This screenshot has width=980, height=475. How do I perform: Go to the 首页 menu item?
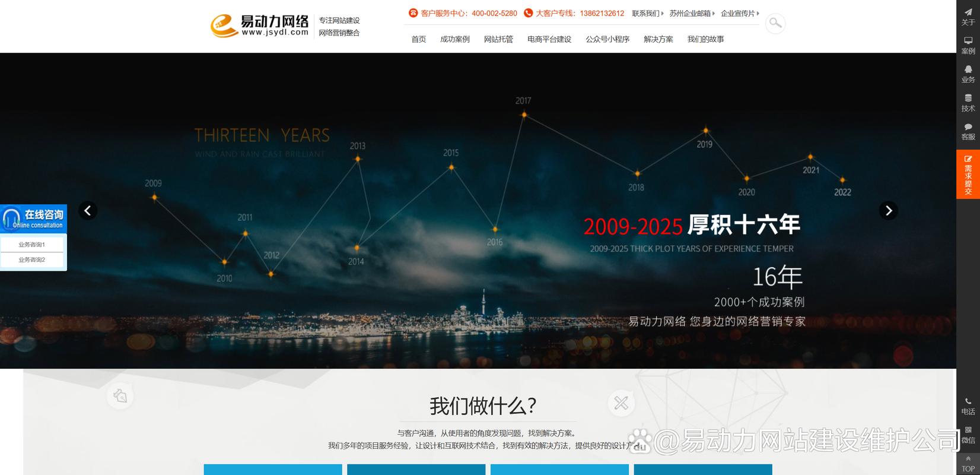click(x=419, y=39)
